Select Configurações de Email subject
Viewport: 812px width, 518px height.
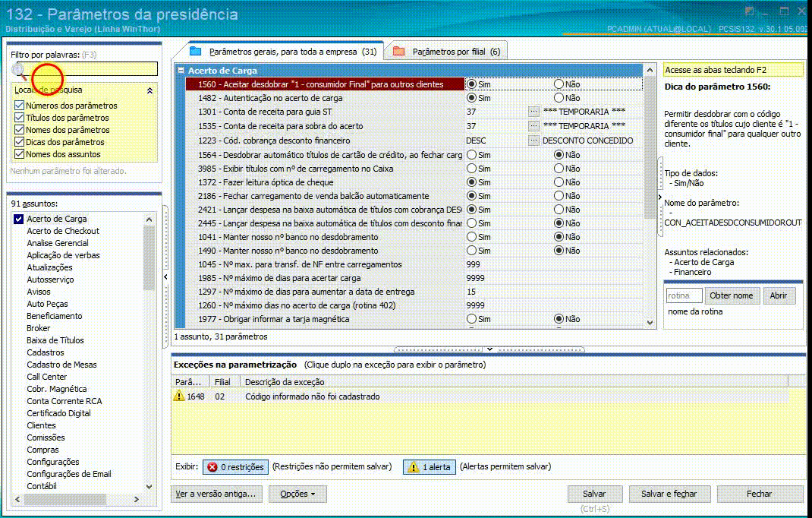coord(69,474)
